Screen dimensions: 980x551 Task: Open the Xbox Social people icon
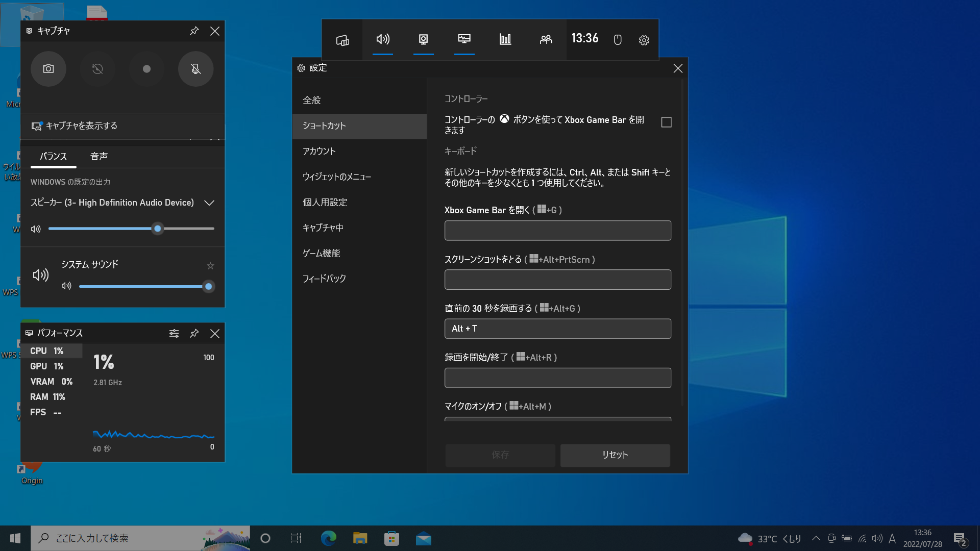546,40
